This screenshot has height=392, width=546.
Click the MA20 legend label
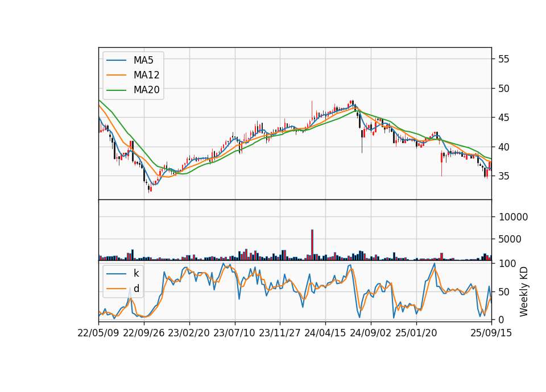(146, 90)
